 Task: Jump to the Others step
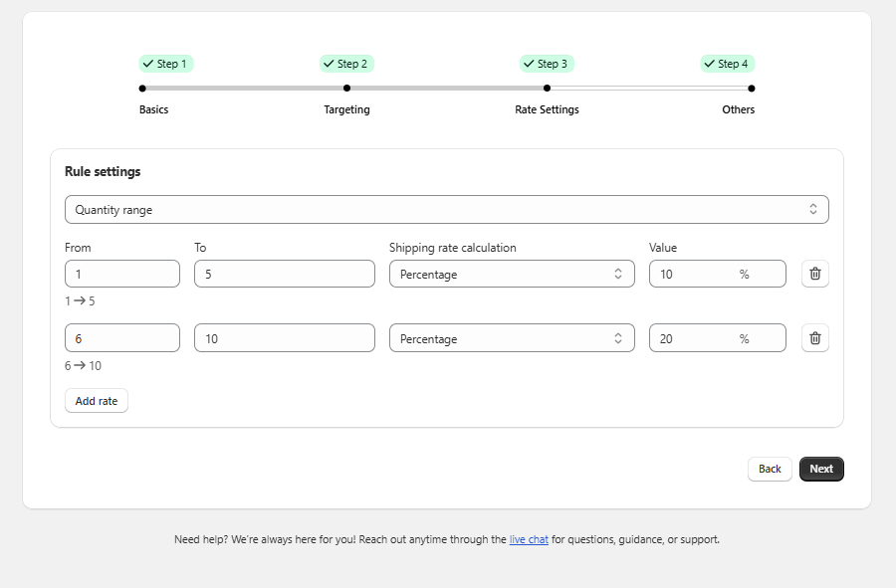738,109
